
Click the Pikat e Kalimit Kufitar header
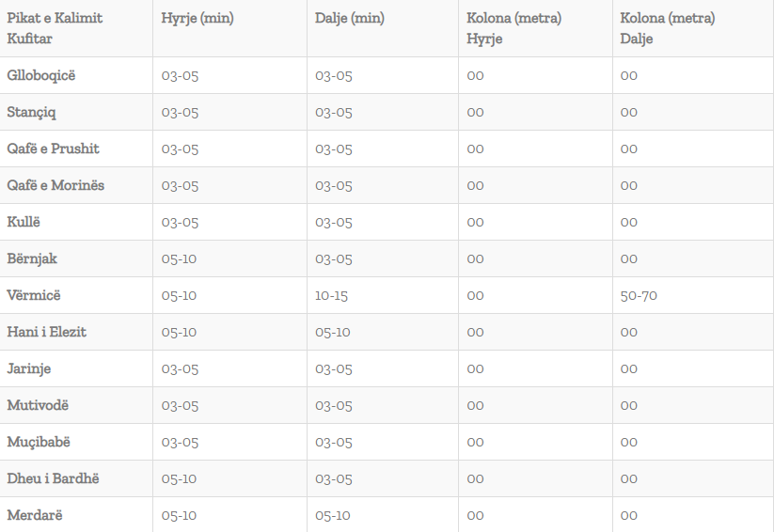pos(55,28)
